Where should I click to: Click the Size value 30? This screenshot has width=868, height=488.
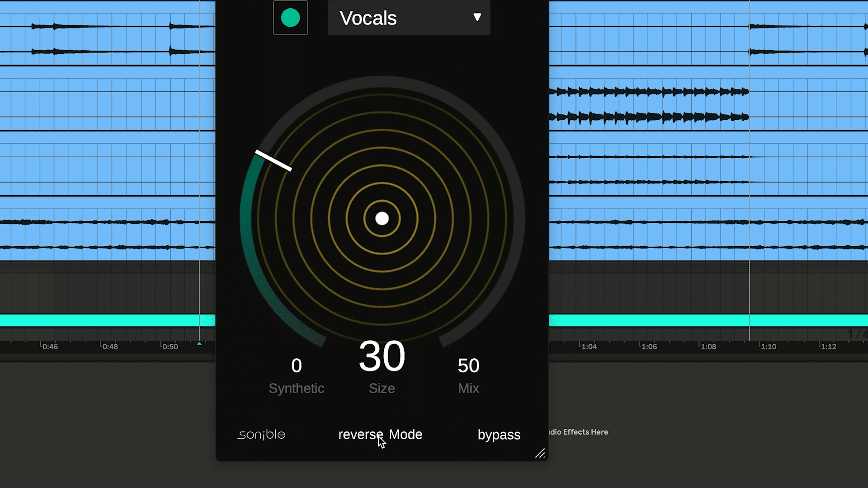pos(382,357)
